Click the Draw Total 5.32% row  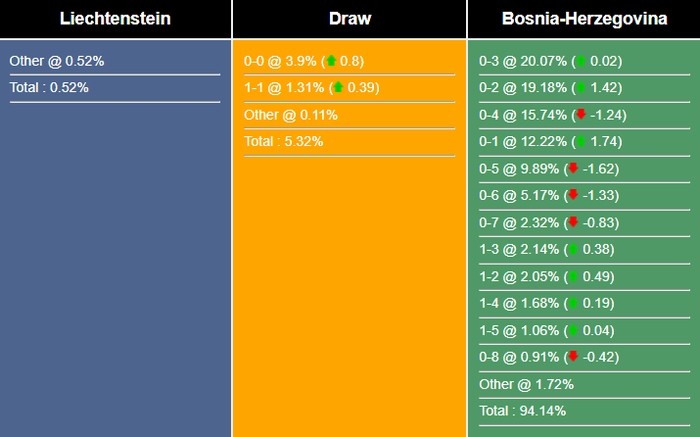click(x=283, y=142)
